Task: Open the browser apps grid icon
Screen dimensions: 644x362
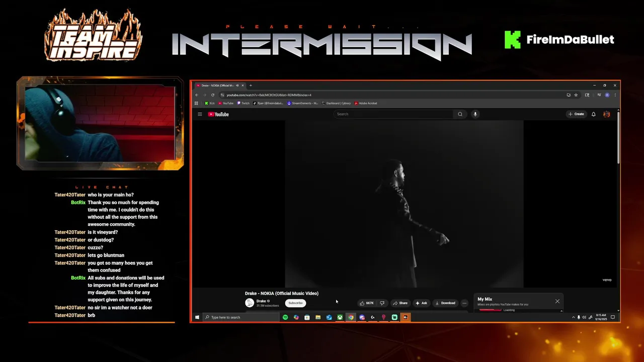Action: click(196, 103)
